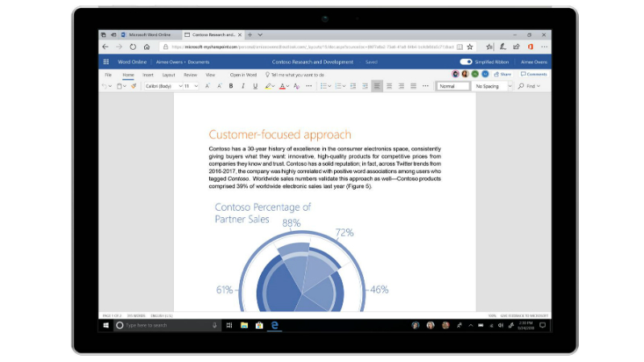Click Open in Word
Viewport: 644px width, 362px height.
[243, 75]
